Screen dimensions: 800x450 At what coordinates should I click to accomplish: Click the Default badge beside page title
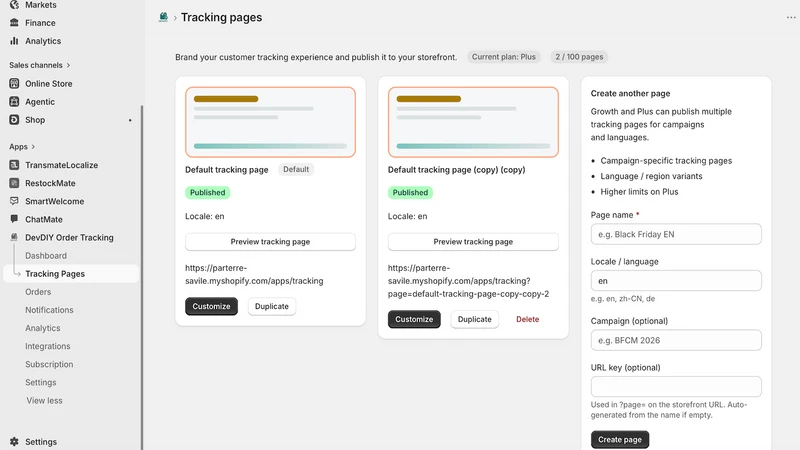pyautogui.click(x=296, y=169)
